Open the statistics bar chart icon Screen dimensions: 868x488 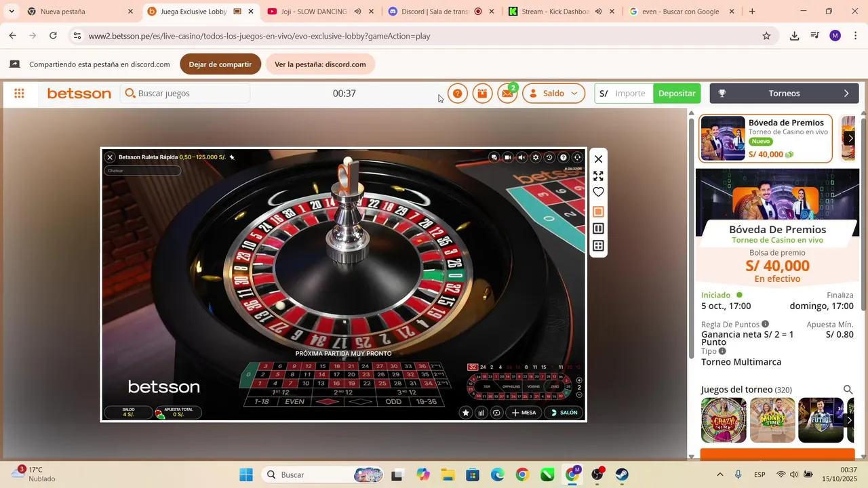click(x=481, y=412)
